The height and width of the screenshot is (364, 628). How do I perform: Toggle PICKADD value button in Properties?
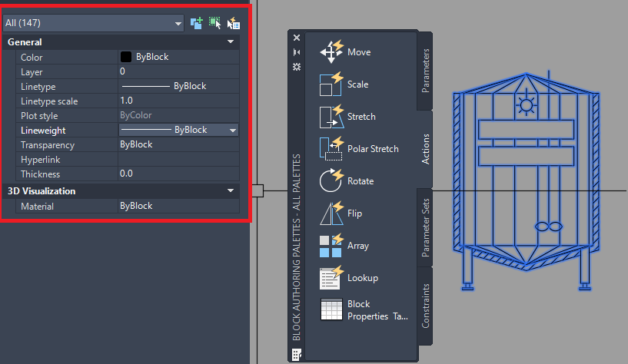(x=196, y=23)
